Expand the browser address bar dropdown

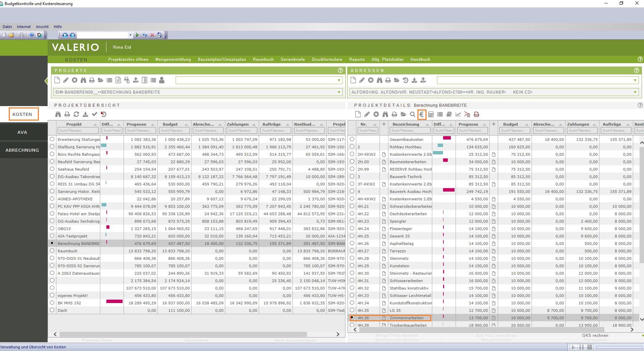pyautogui.click(x=130, y=35)
